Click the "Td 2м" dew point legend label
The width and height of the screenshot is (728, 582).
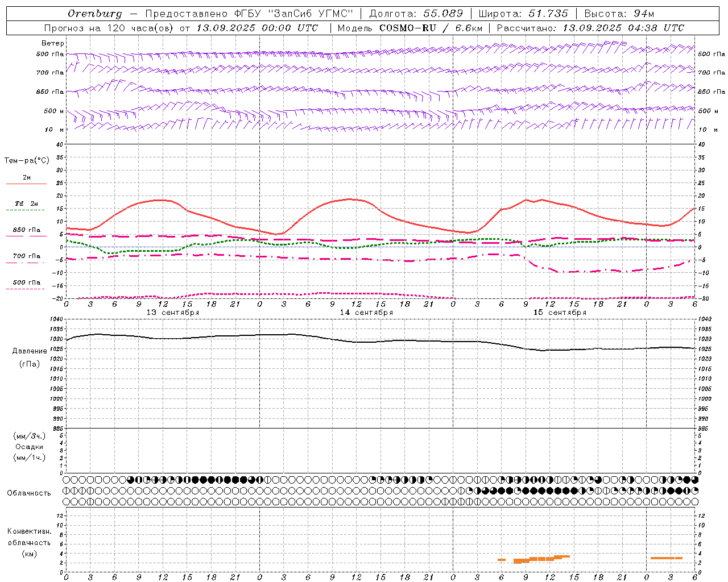click(x=27, y=203)
